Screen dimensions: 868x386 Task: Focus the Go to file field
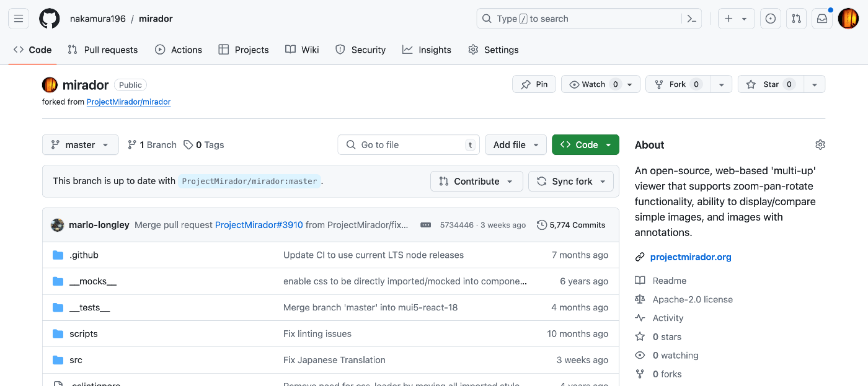tap(409, 144)
